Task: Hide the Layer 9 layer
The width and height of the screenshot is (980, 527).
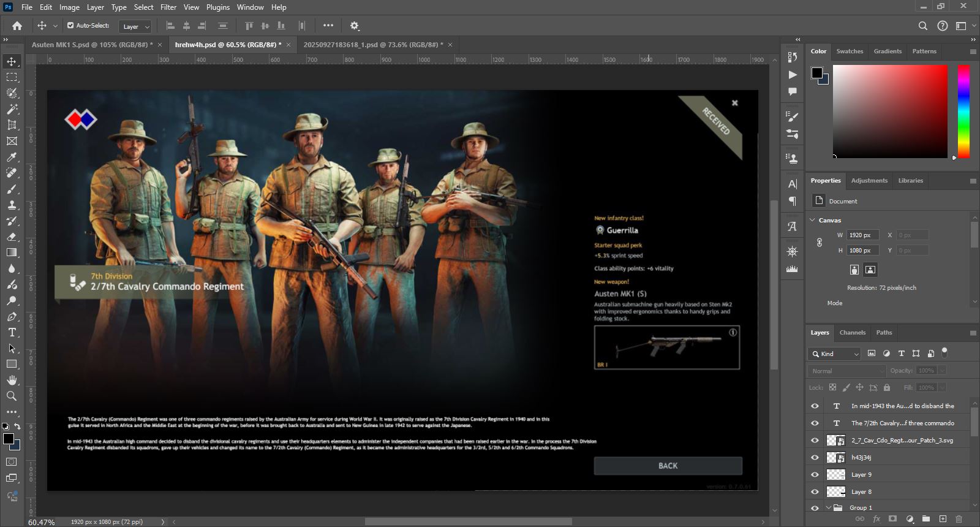Action: coord(815,474)
